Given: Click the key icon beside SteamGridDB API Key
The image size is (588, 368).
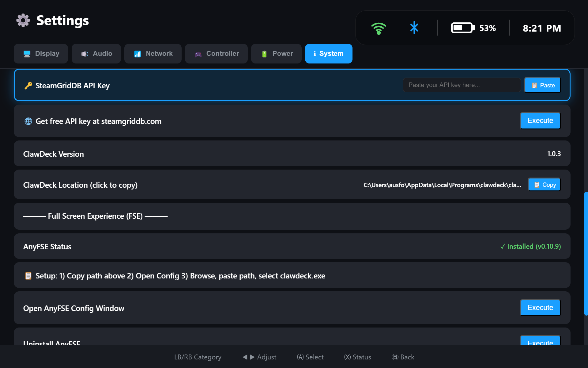Looking at the screenshot, I should pyautogui.click(x=28, y=86).
